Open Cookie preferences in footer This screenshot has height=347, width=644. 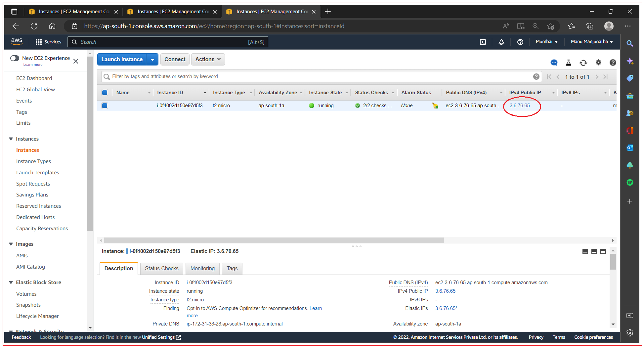[x=593, y=337]
